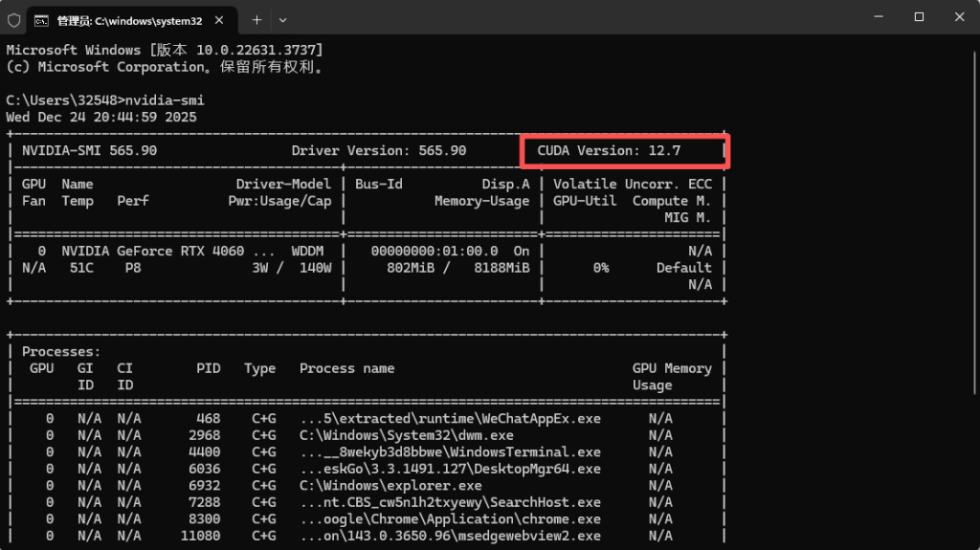Click the WindowsTerminal.exe process row
The width and height of the screenshot is (980, 550).
[450, 451]
